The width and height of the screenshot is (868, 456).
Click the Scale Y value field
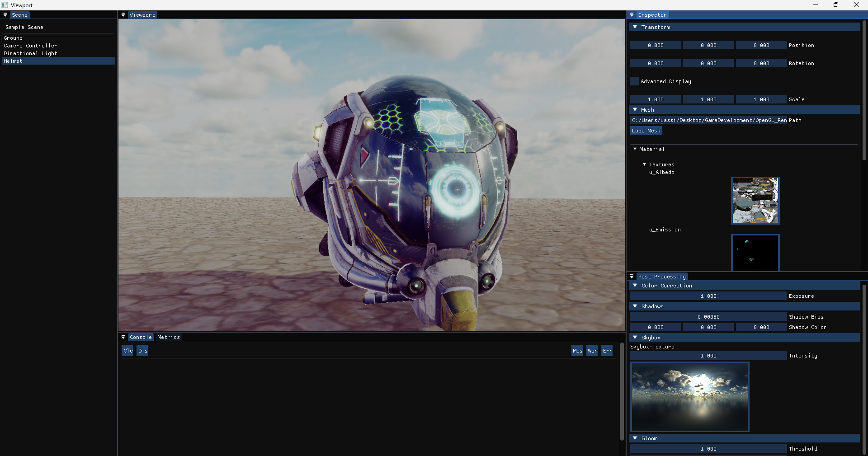(708, 99)
